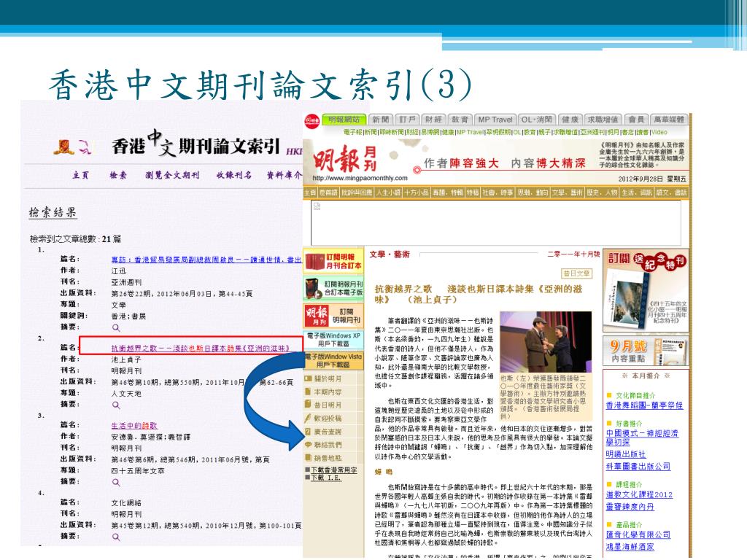Open the 電子版Windows XP 用戶下載區 banner
Image resolution: width=747 pixels, height=560 pixels.
click(x=333, y=340)
